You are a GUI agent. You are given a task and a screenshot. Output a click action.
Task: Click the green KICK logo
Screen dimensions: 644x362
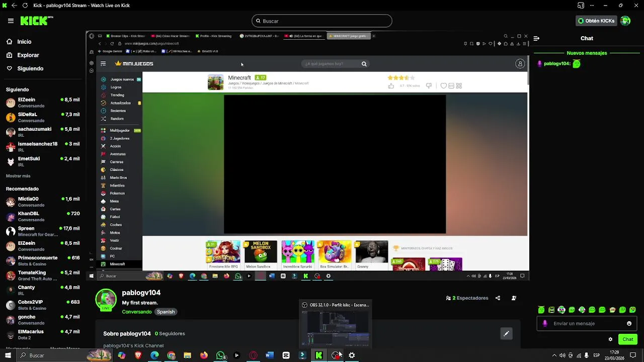(36, 21)
